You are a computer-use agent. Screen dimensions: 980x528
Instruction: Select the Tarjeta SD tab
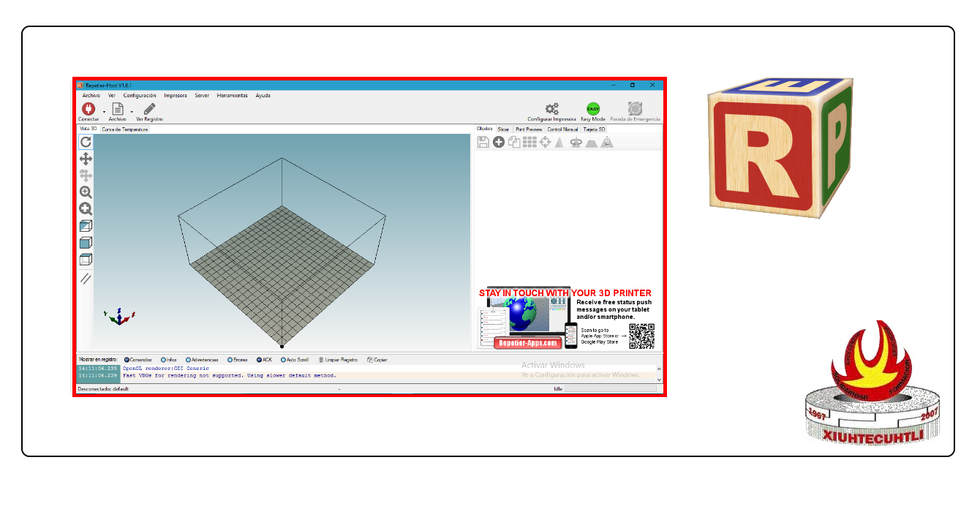[595, 129]
